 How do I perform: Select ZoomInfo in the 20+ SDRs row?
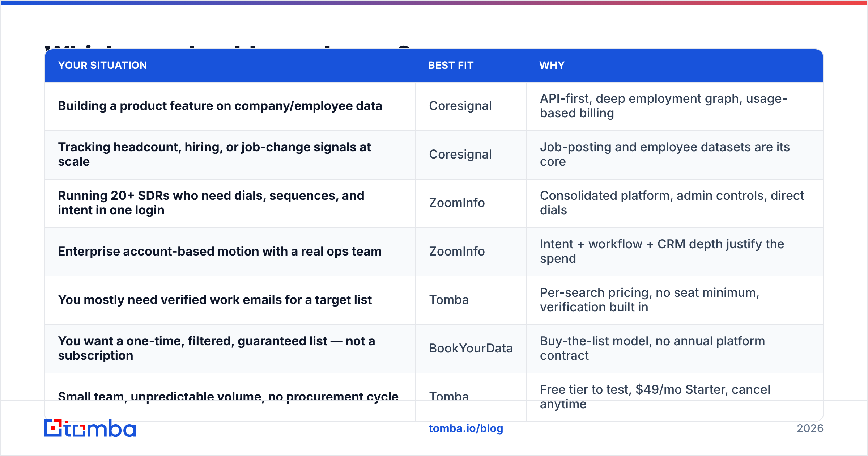pos(457,203)
